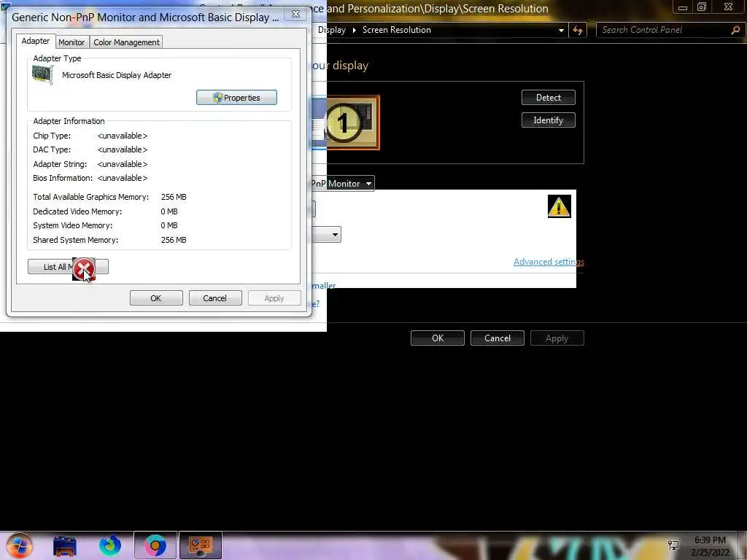The image size is (747, 560).
Task: Click the 'Shared System Memory:' label
Action: (76, 240)
